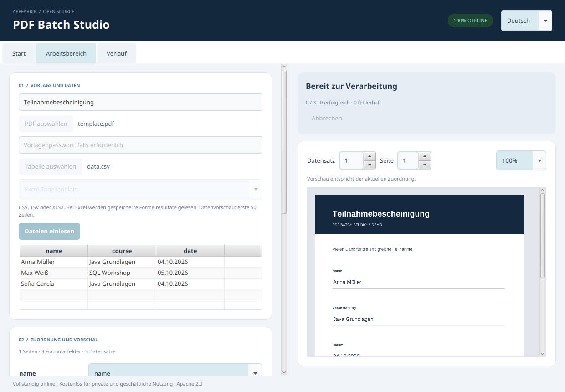The width and height of the screenshot is (565, 392).
Task: Click the preview scrollbar up arrow
Action: tap(542, 190)
